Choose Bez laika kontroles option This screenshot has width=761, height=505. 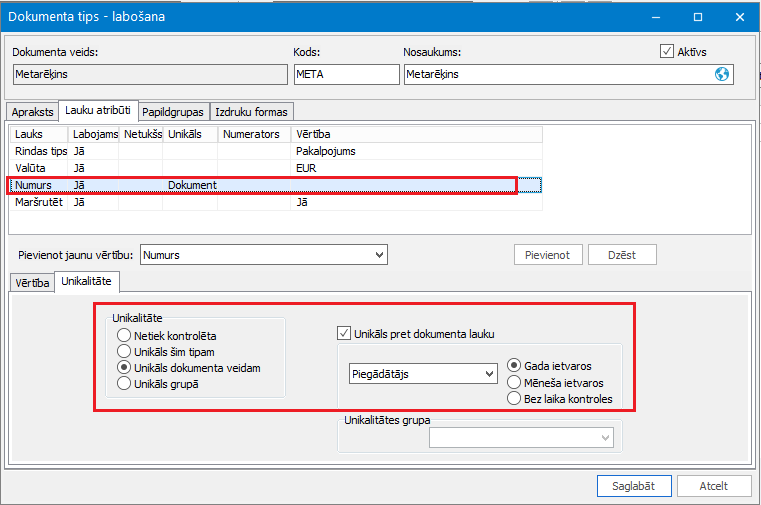(x=514, y=398)
